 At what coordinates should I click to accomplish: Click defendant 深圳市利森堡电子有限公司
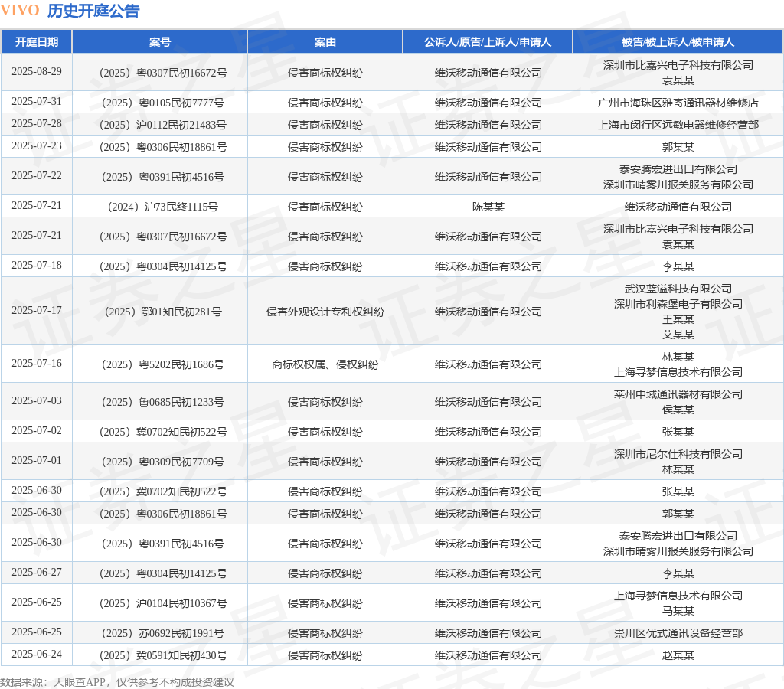point(678,303)
